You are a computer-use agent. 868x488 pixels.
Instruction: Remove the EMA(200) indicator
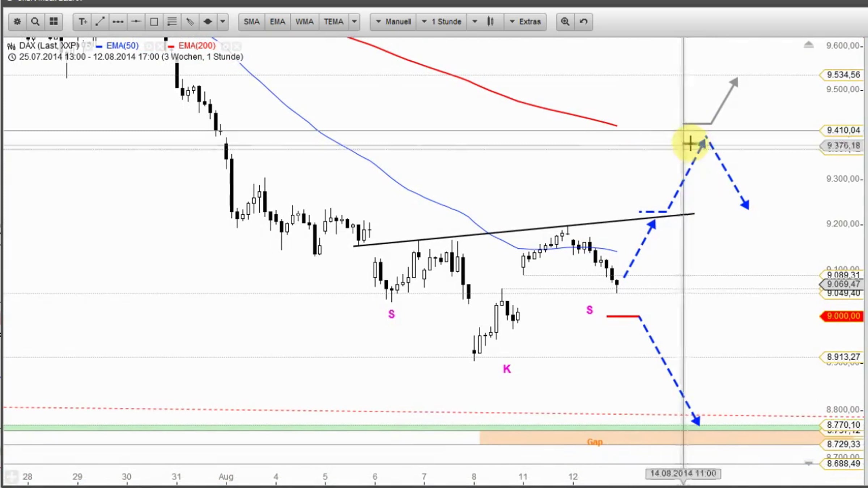[237, 46]
